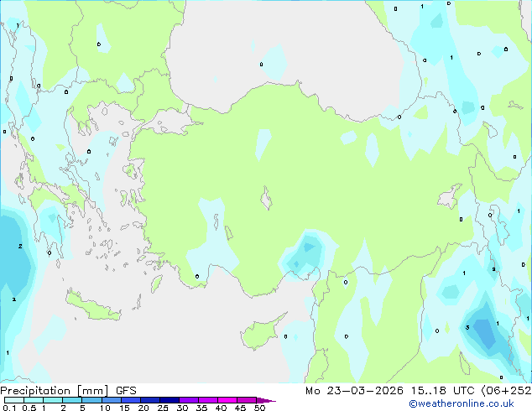Select the 'GFS' model label
This screenshot has width=532, height=411.
[126, 391]
